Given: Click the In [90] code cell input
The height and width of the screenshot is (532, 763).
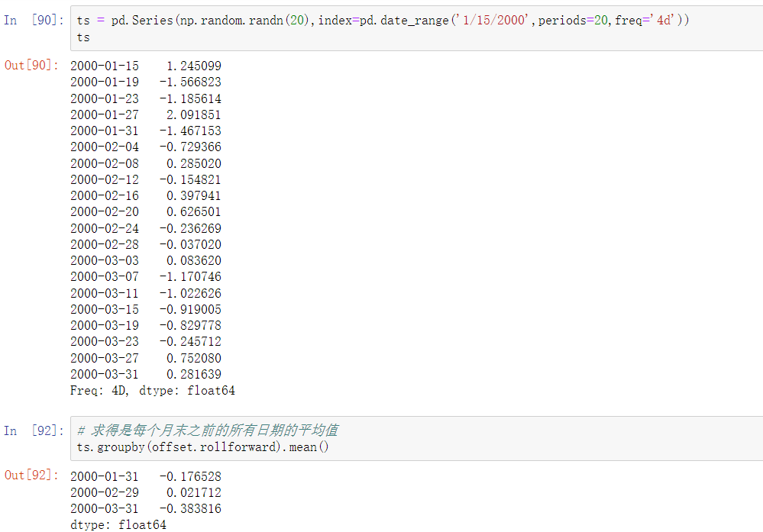Looking at the screenshot, I should coord(416,28).
